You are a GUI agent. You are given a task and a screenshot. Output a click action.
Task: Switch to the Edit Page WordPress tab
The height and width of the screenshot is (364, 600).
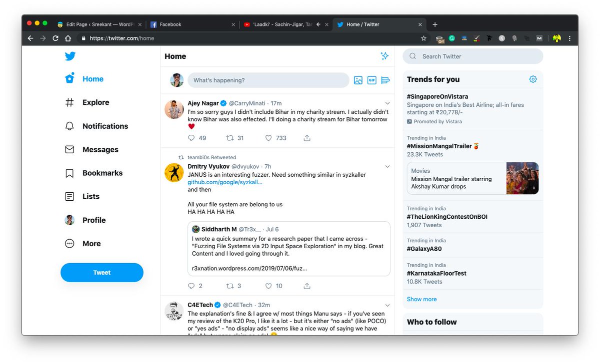coord(99,24)
